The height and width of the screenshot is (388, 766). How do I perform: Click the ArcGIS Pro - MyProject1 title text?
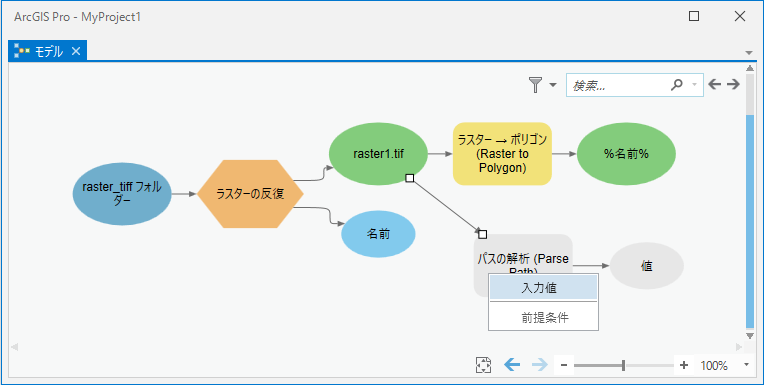tap(78, 17)
